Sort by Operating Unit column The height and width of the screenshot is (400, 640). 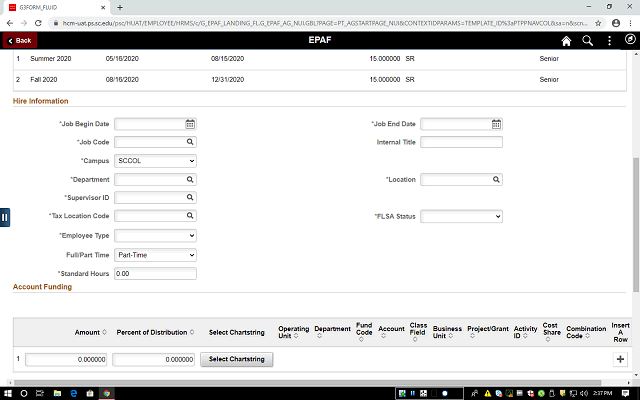(x=293, y=332)
